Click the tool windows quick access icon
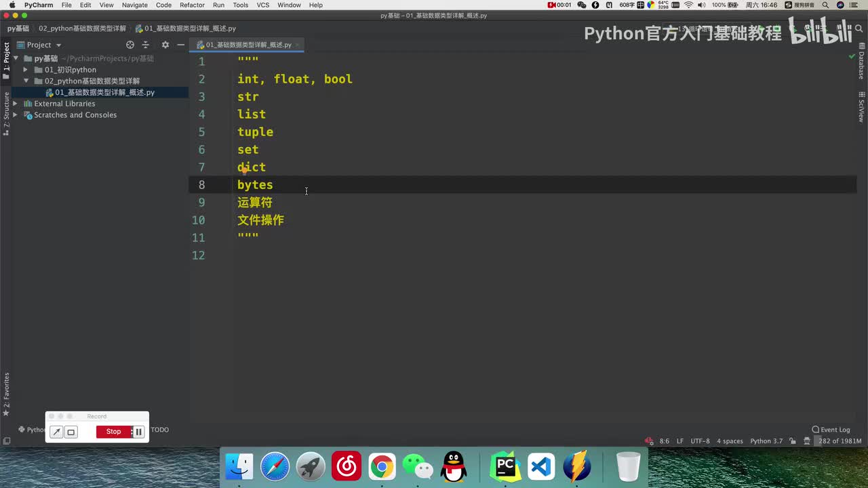The width and height of the screenshot is (868, 488). (x=7, y=441)
